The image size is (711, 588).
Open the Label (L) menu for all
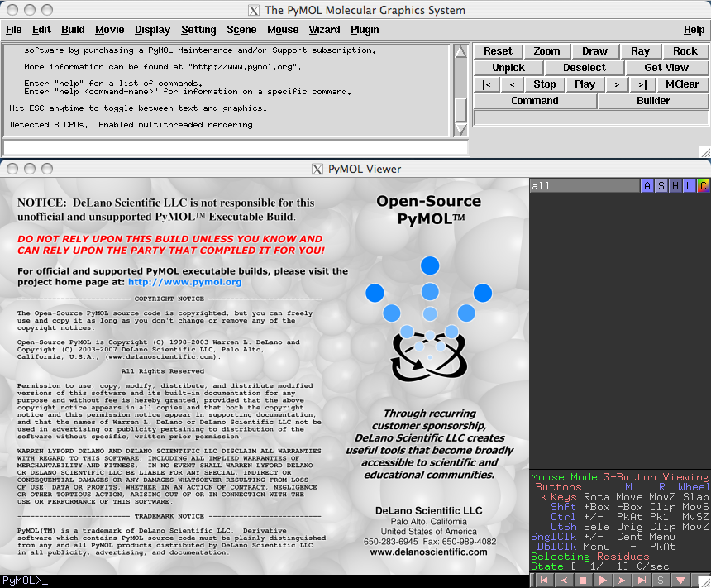[x=690, y=186]
